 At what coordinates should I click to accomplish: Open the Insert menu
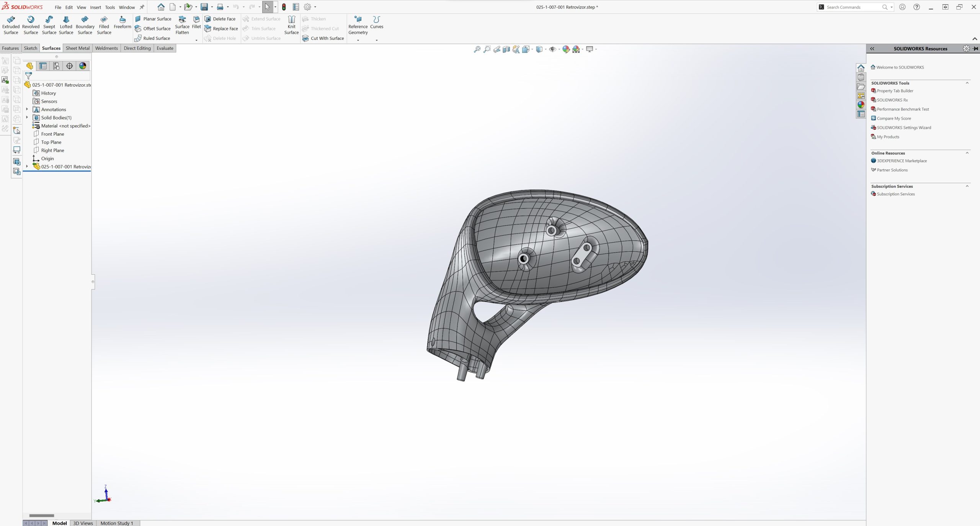point(95,7)
